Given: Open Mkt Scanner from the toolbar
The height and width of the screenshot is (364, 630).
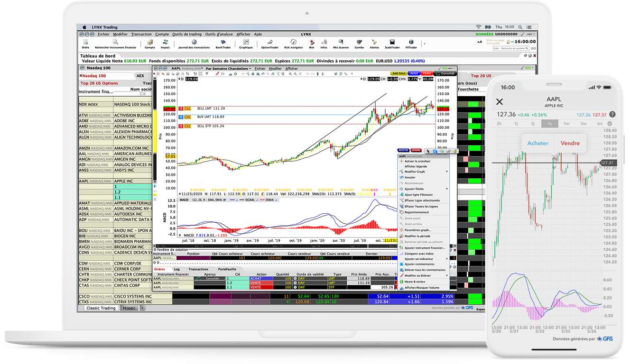Looking at the screenshot, I should (x=341, y=44).
